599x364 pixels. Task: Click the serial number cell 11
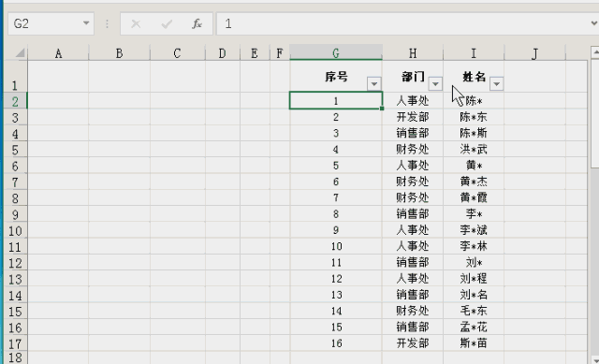(x=336, y=262)
